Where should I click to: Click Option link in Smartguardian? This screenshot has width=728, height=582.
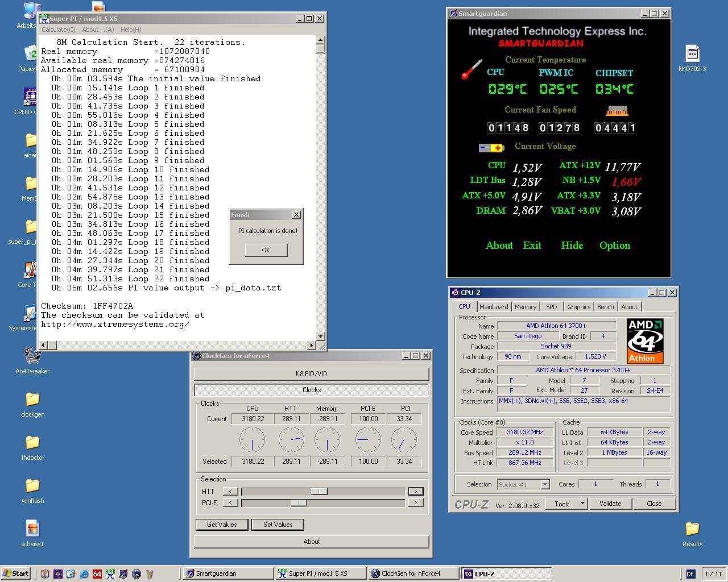[615, 246]
